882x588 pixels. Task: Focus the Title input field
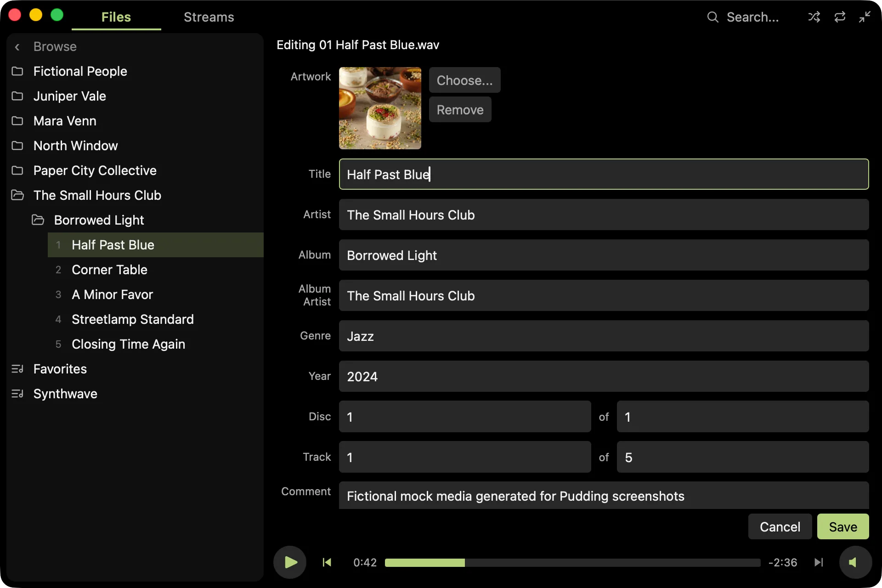pos(604,174)
